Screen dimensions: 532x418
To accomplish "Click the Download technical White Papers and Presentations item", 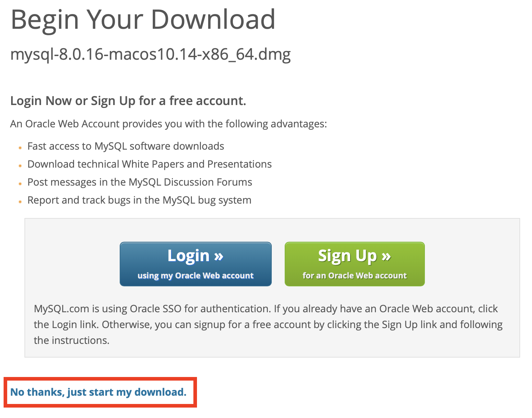I will [x=150, y=164].
